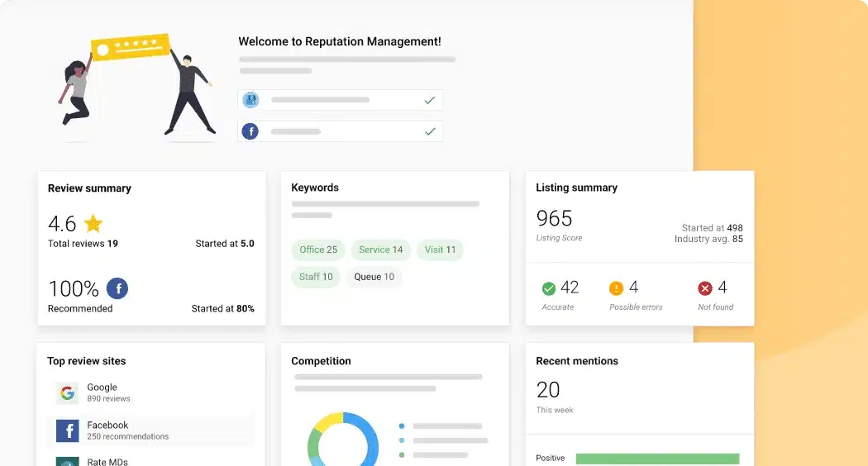Click the Facebook circle icon beside 100%
The image size is (868, 466).
[117, 288]
